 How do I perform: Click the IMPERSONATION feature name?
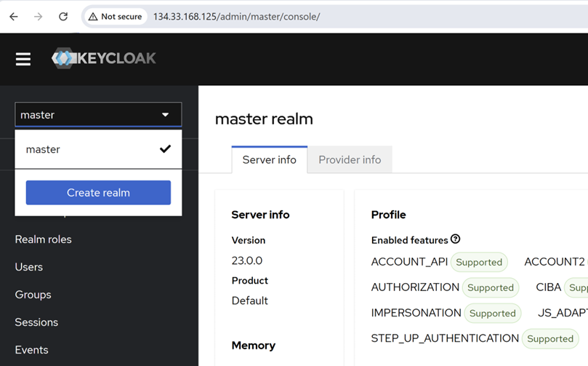tap(416, 313)
